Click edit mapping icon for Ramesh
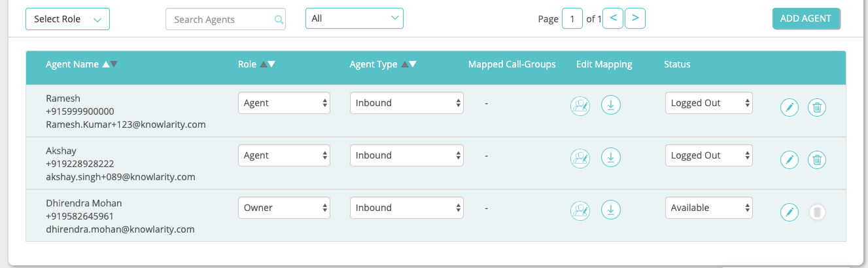The width and height of the screenshot is (868, 268). tap(580, 105)
